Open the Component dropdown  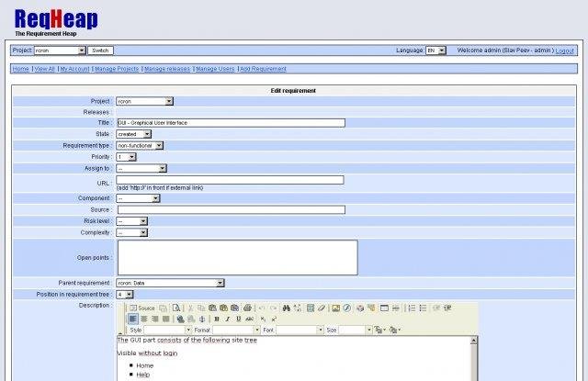138,198
